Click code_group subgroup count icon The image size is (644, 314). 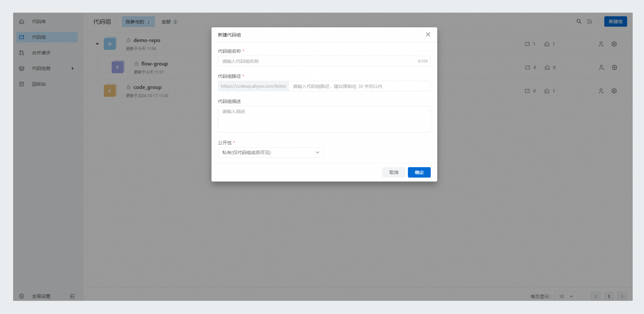tap(527, 91)
